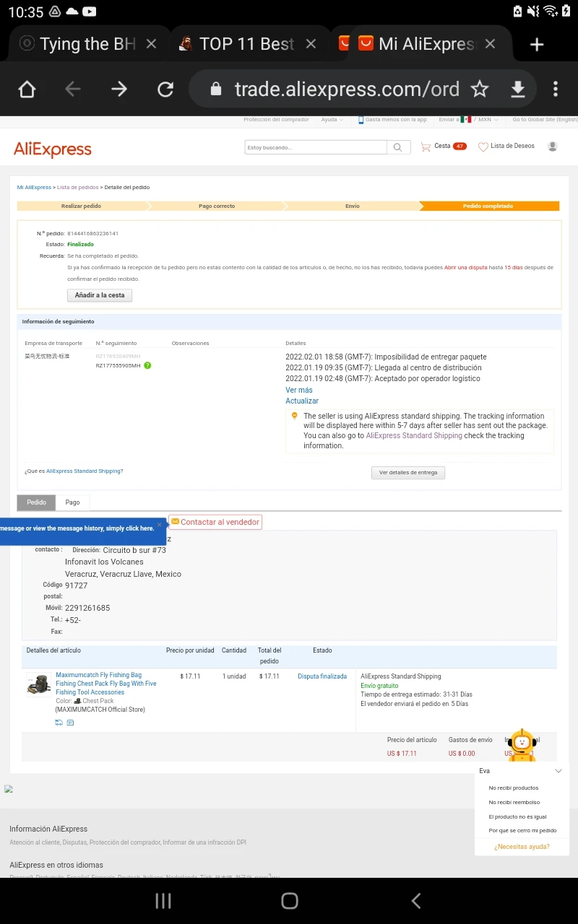578x924 pixels.
Task: Tap Android home navigation button
Action: [289, 900]
